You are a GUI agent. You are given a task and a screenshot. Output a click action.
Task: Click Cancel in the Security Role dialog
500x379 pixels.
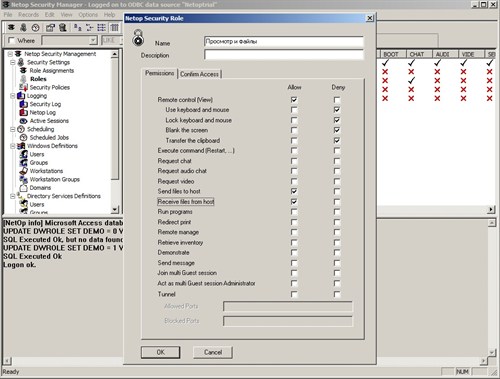pyautogui.click(x=213, y=352)
